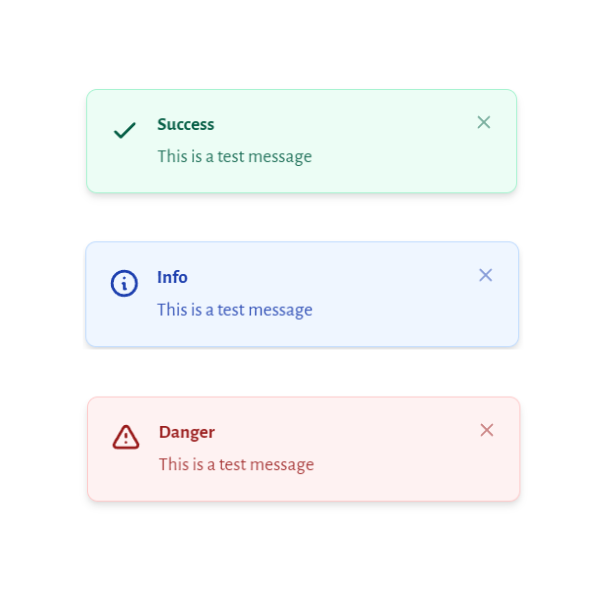Click the Info alert's test message text
Image resolution: width=600 pixels, height=600 pixels.
[x=234, y=310]
